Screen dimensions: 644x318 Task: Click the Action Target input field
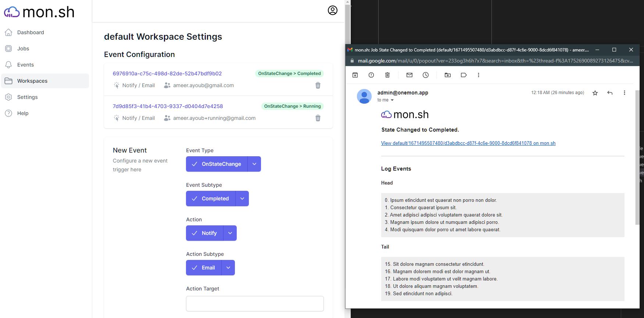pyautogui.click(x=255, y=304)
